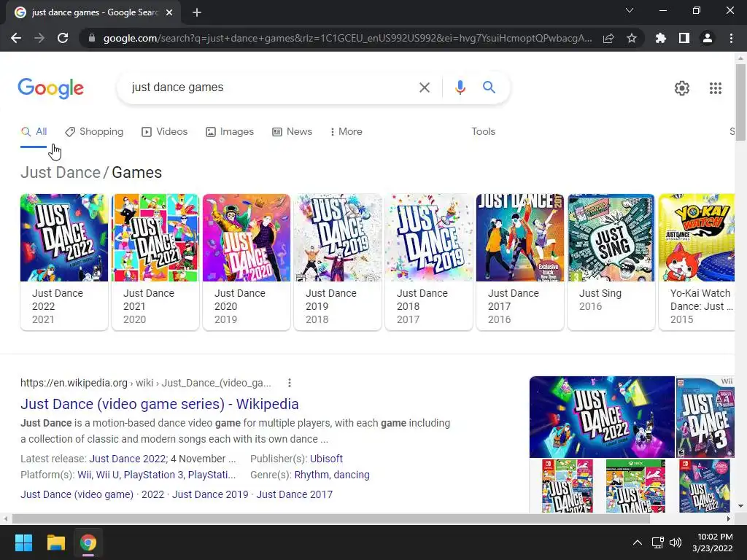This screenshot has width=747, height=560.
Task: Open File Explorer from taskbar
Action: (x=55, y=542)
